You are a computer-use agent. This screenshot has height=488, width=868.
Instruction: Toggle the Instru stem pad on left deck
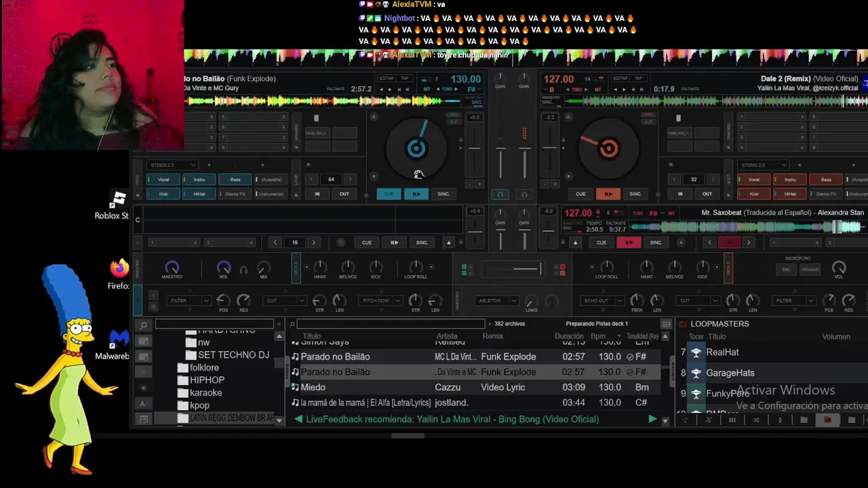click(199, 180)
